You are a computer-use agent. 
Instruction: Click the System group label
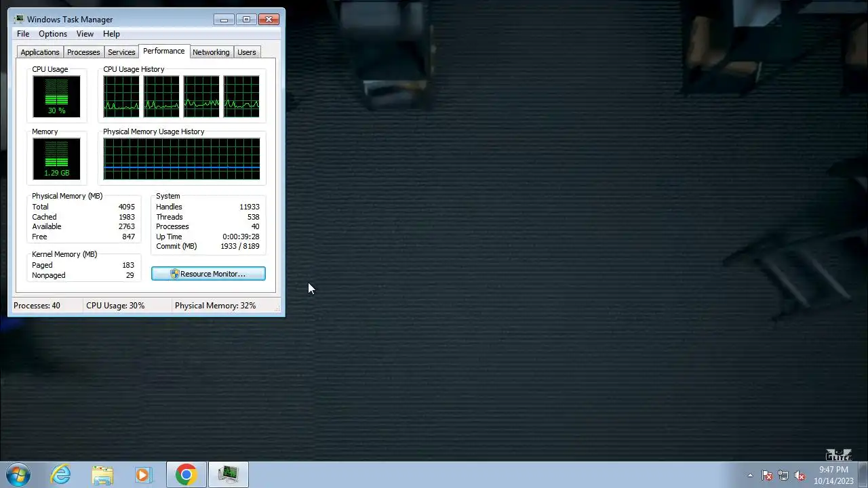click(168, 196)
